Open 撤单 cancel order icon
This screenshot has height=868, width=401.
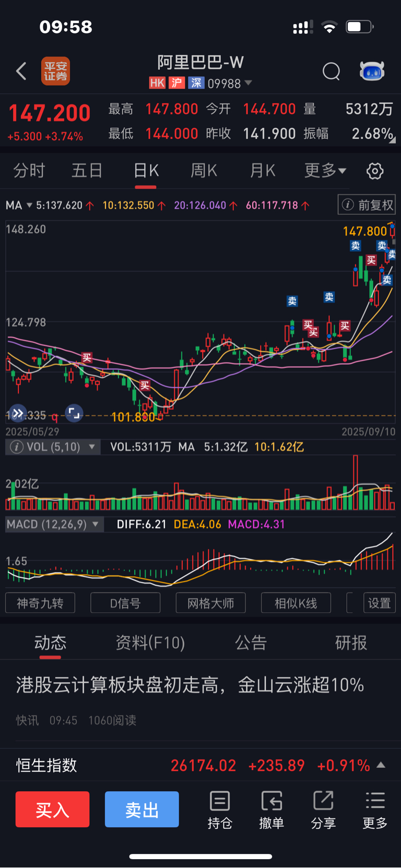point(272,810)
